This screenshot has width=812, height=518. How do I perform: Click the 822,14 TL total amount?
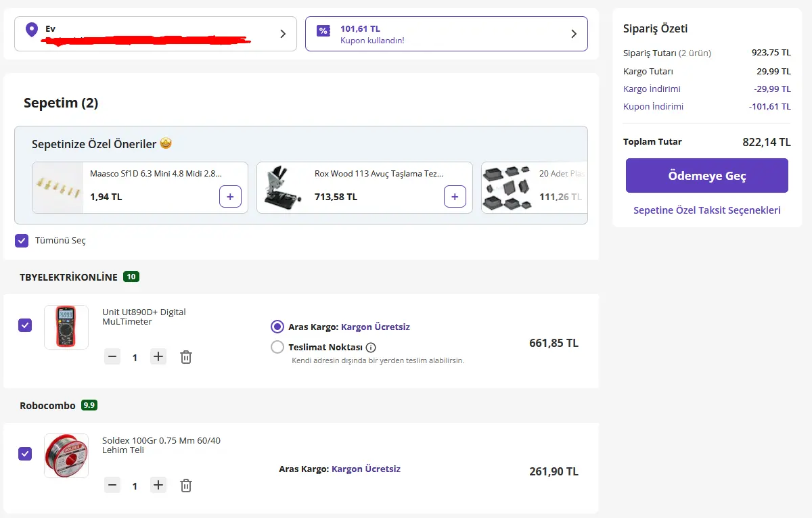tap(767, 142)
